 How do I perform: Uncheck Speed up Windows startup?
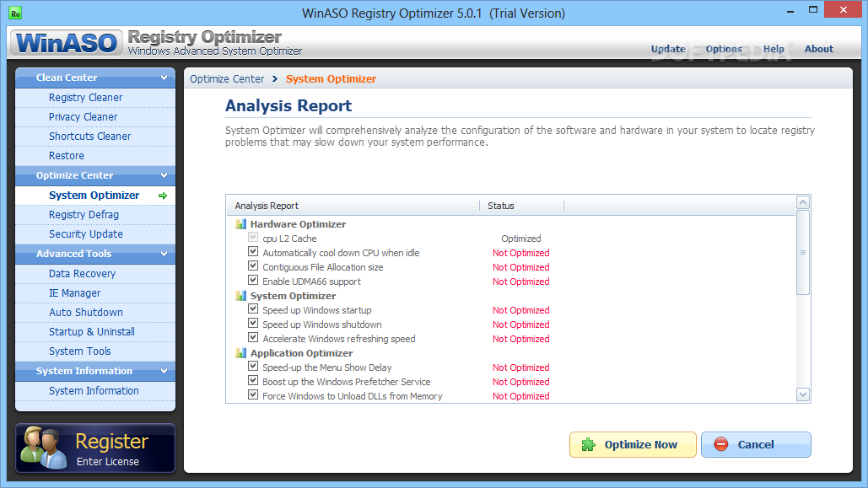point(253,309)
